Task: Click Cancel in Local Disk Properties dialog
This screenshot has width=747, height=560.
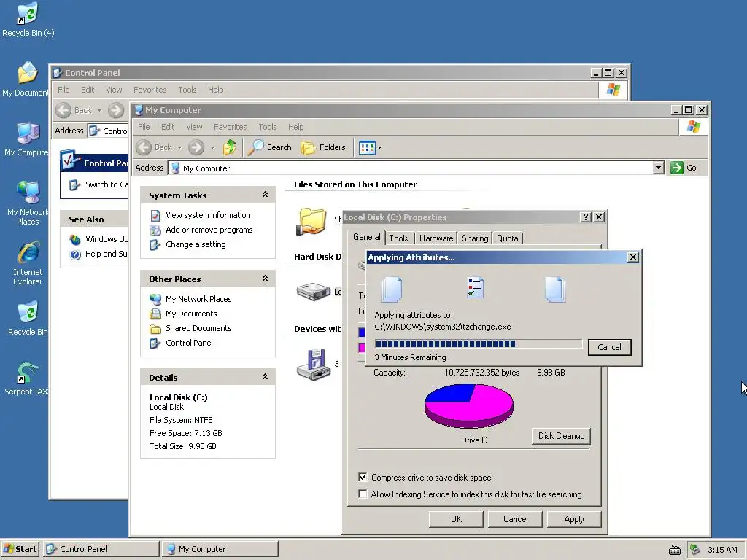Action: [x=515, y=519]
